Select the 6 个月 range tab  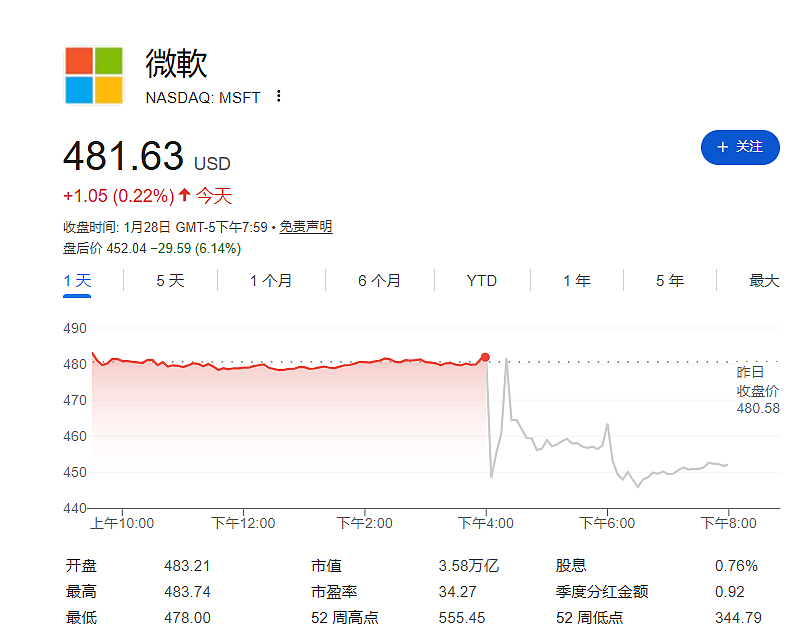click(379, 281)
